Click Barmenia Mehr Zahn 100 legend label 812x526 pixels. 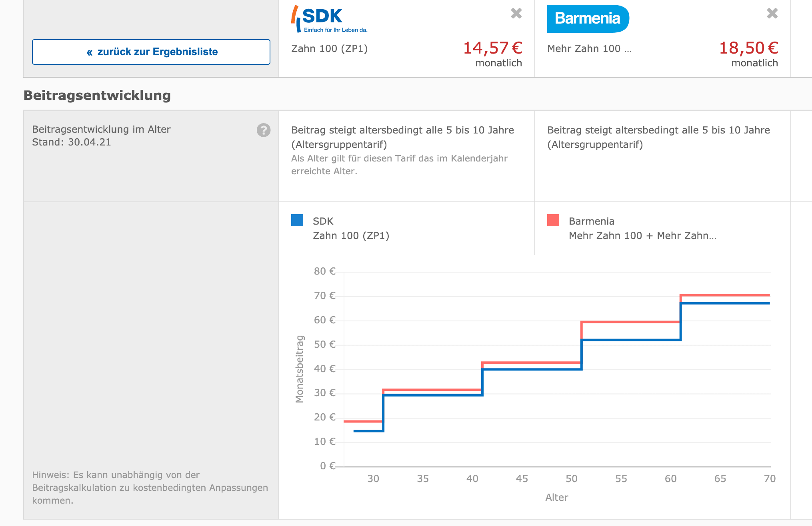point(642,235)
